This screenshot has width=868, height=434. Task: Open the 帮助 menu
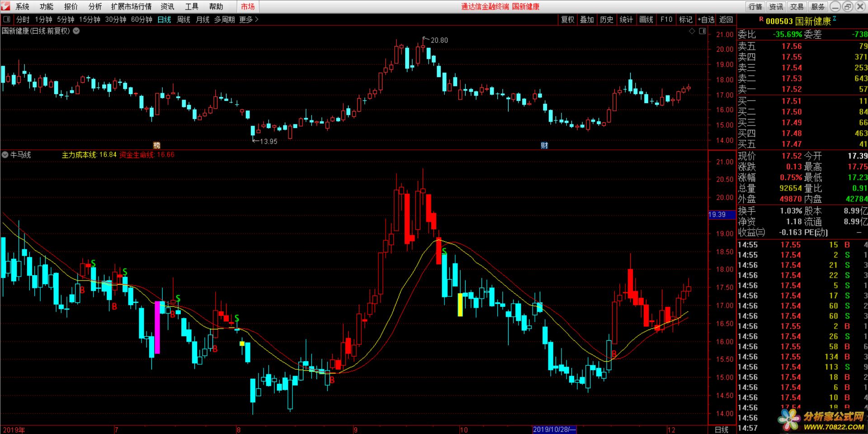[216, 7]
